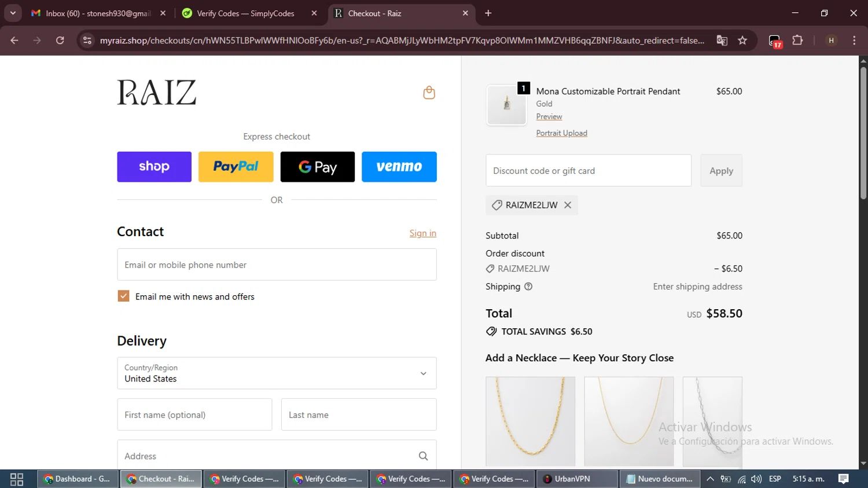The width and height of the screenshot is (868, 488).
Task: Open the Wi-Fi network tray icon
Action: tap(741, 479)
